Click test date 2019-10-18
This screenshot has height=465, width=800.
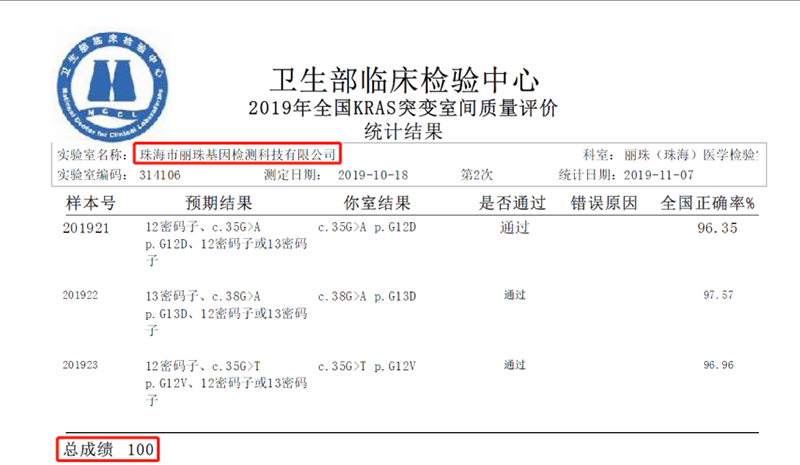373,175
